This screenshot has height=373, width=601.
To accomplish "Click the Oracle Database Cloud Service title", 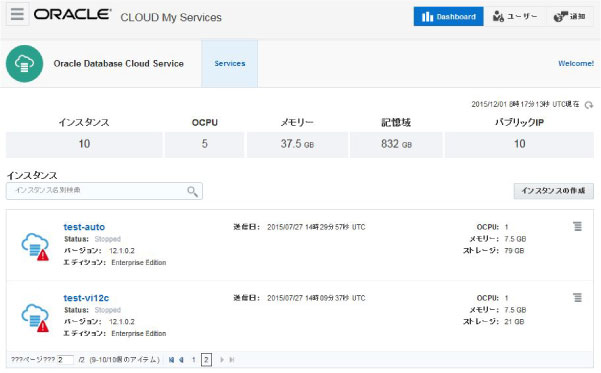I will pos(118,64).
